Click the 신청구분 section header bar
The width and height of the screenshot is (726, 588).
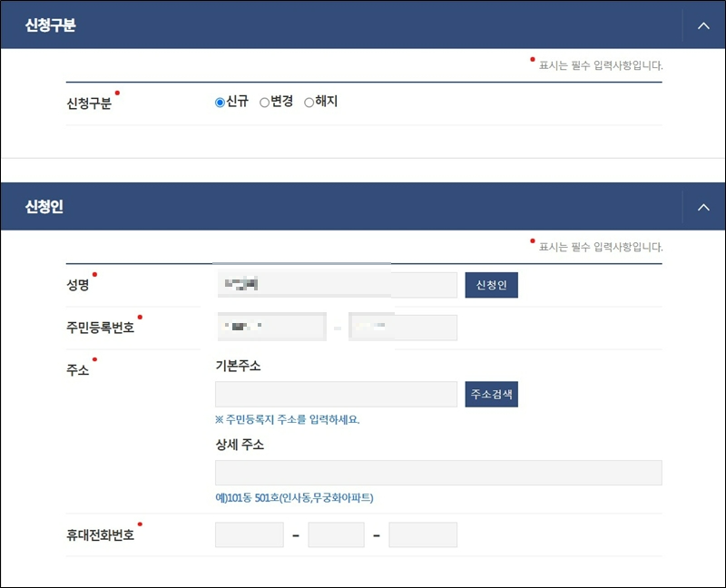363,25
